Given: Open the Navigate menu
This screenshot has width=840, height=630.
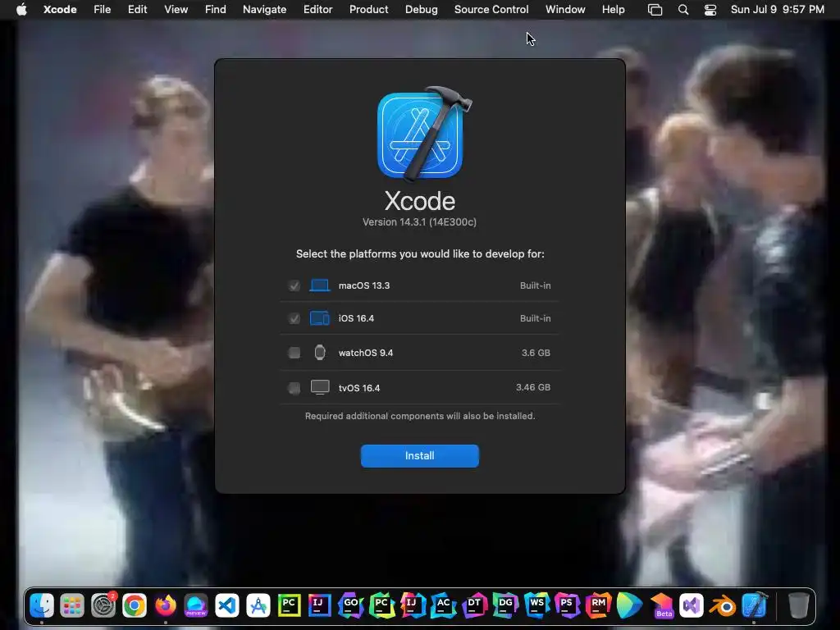Looking at the screenshot, I should click(x=265, y=10).
